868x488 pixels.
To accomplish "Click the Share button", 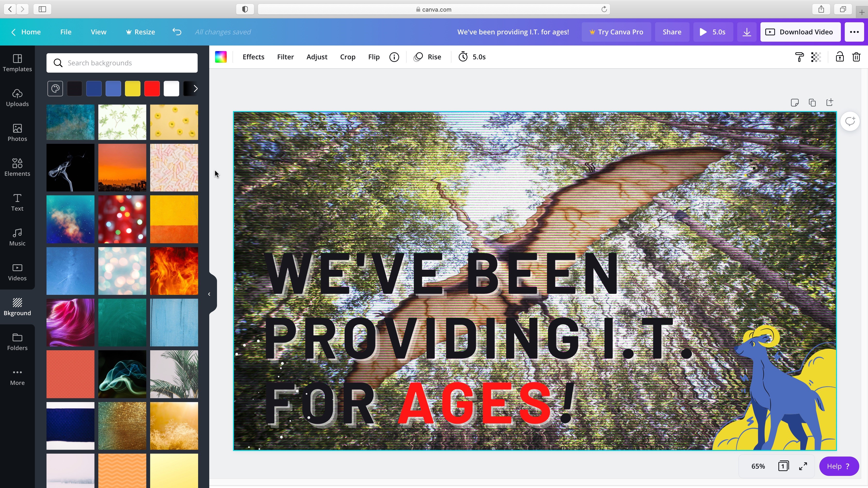I will [672, 32].
